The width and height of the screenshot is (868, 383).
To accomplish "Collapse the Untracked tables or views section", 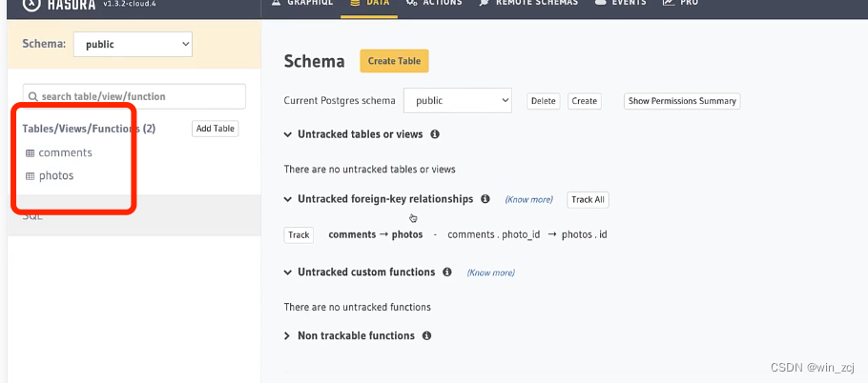I will coord(288,135).
